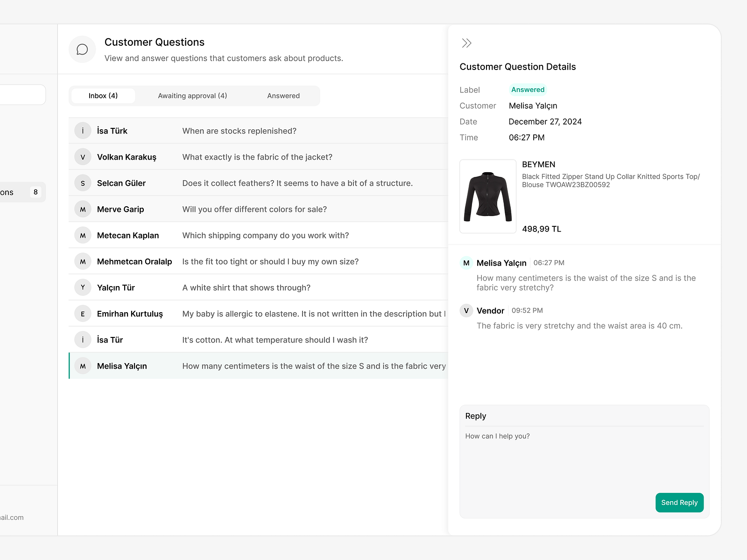Click the Send Reply button
747x560 pixels.
click(x=679, y=503)
